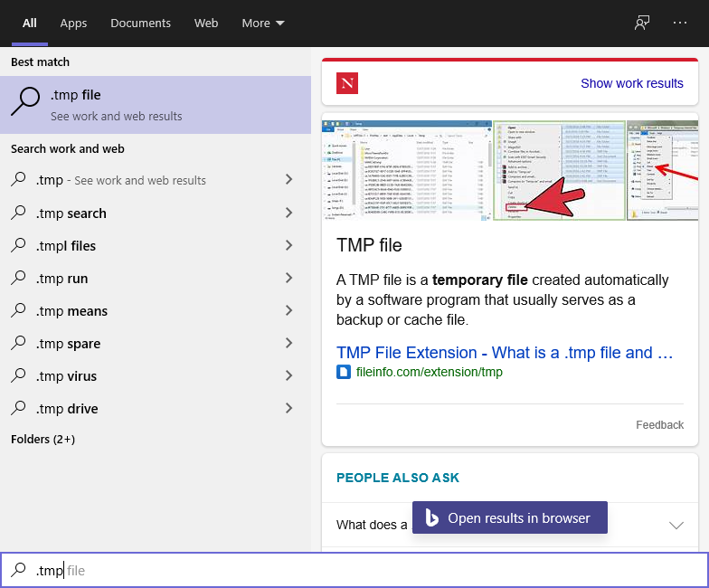Open TMP File Extension result link

click(x=505, y=353)
